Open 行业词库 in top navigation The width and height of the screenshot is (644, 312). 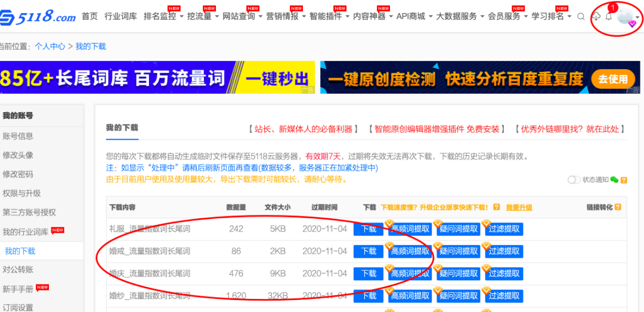[120, 17]
